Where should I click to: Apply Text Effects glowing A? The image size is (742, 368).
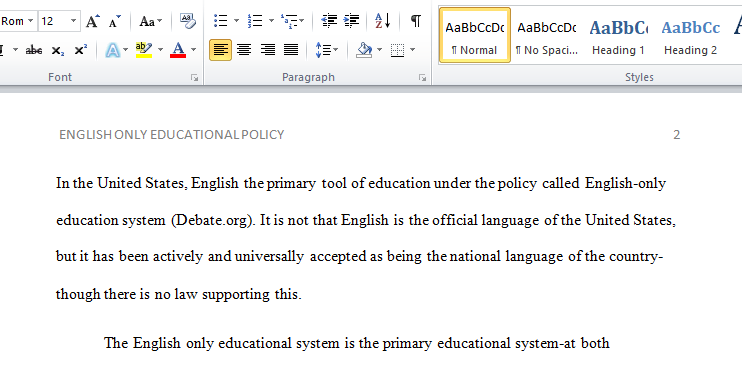pyautogui.click(x=113, y=50)
